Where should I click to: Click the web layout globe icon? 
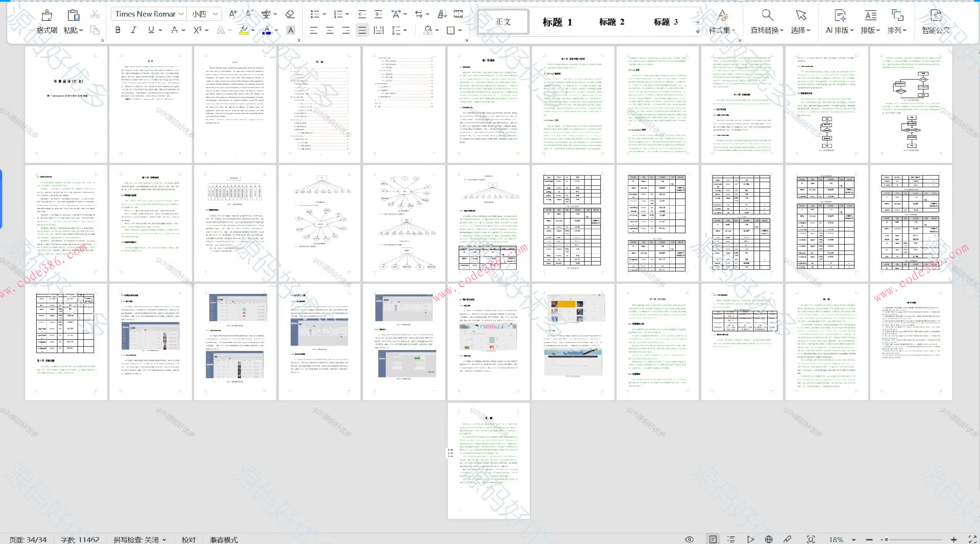click(x=769, y=539)
